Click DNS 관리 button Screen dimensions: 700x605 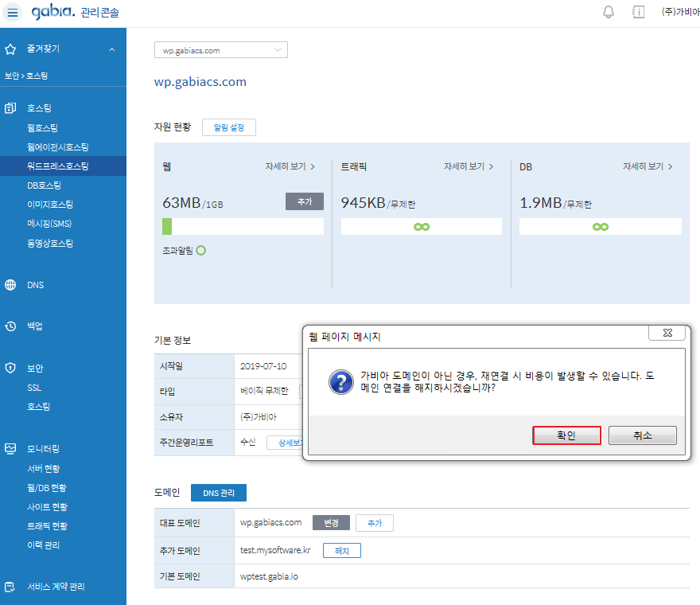[x=218, y=493]
